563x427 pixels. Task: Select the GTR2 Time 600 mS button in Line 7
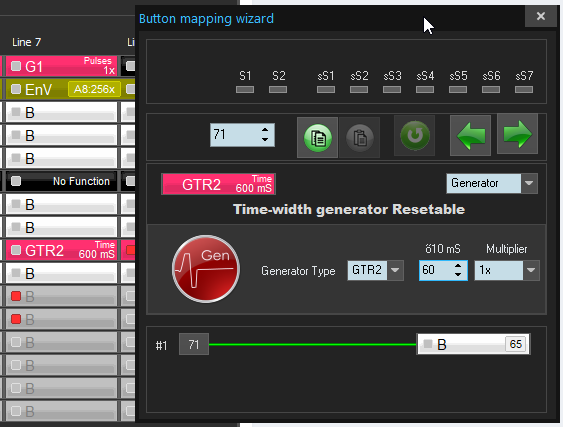click(x=62, y=250)
